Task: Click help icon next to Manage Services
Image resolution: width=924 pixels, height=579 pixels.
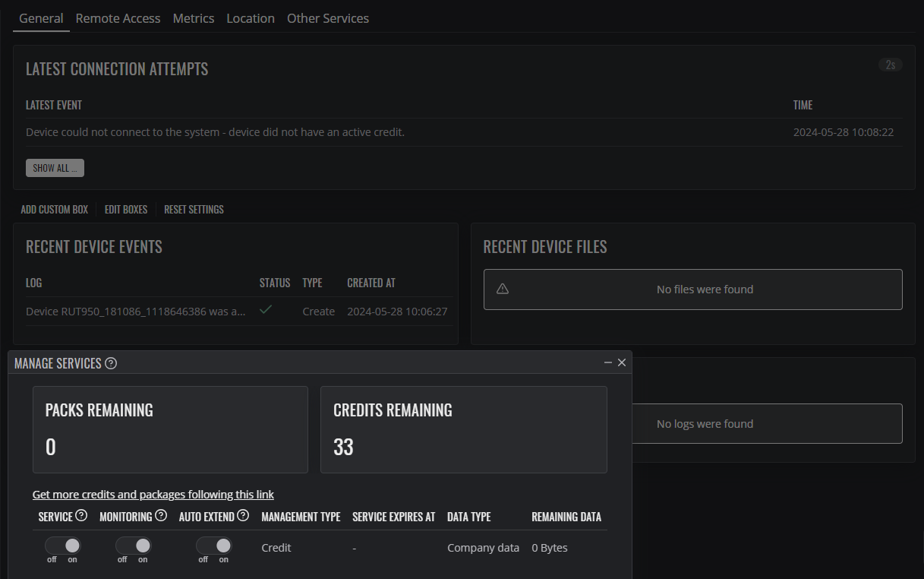Action: coord(111,363)
